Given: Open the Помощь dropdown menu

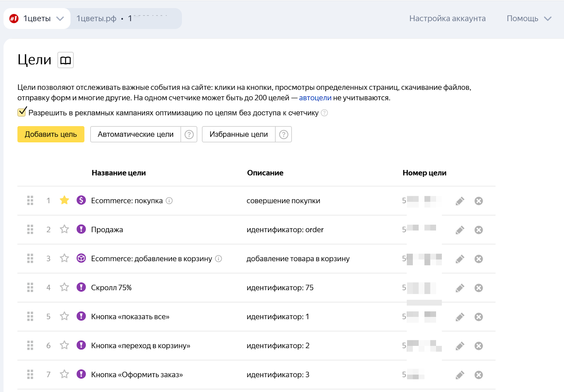Looking at the screenshot, I should pos(528,19).
